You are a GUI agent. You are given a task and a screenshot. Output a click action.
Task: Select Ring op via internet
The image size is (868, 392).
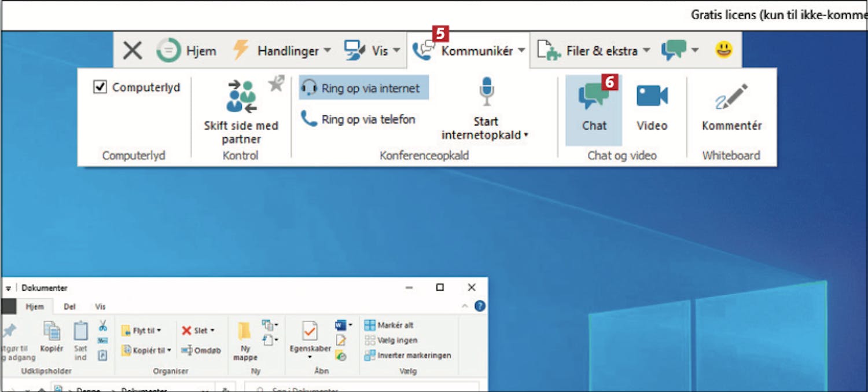coord(363,89)
